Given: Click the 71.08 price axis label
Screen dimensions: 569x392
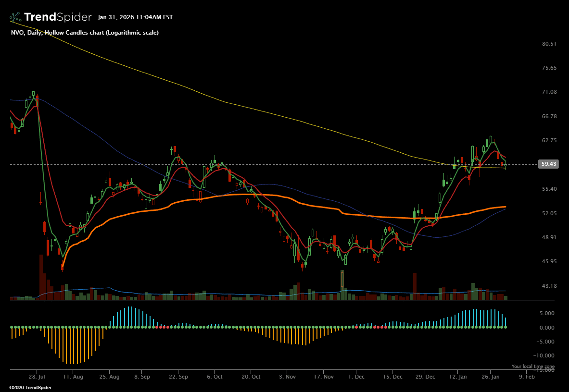Looking at the screenshot, I should (x=549, y=92).
